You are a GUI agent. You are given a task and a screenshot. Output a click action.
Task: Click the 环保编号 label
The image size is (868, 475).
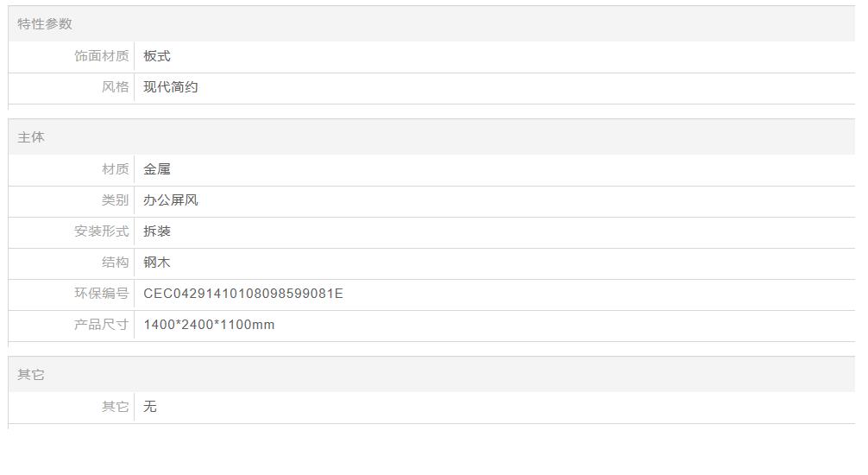(101, 293)
